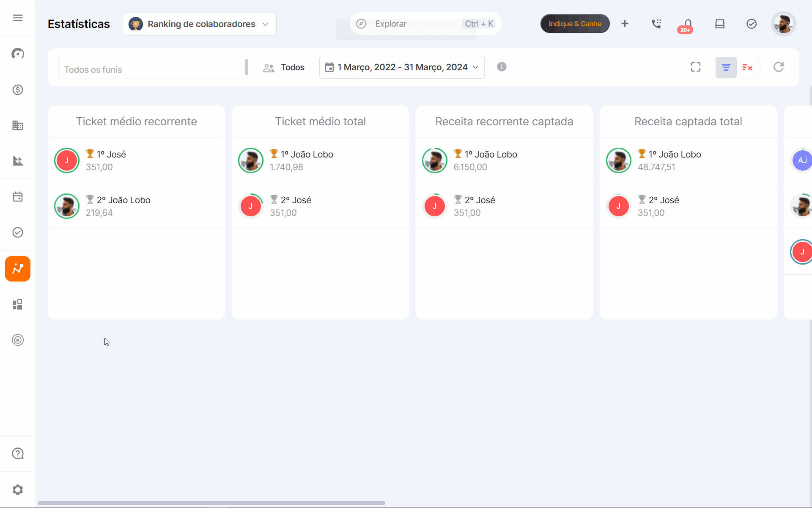
Task: Open the hamburger menu icon
Action: pos(17,18)
